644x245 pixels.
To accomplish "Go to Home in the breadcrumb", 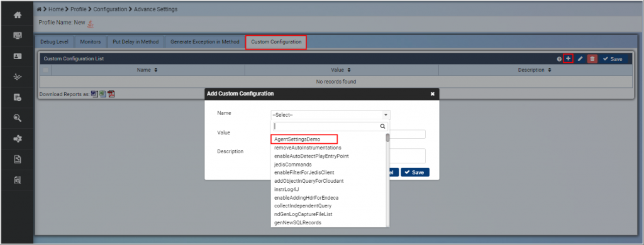I will pos(56,9).
